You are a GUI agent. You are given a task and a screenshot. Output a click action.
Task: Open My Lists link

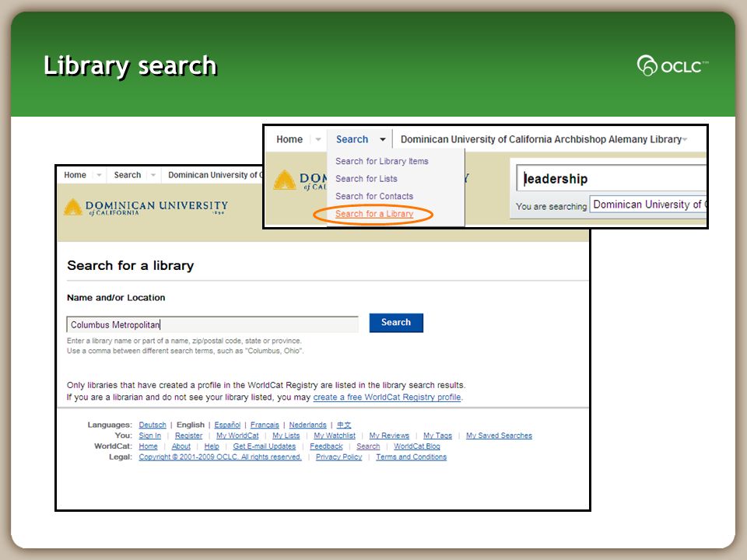[x=286, y=436]
